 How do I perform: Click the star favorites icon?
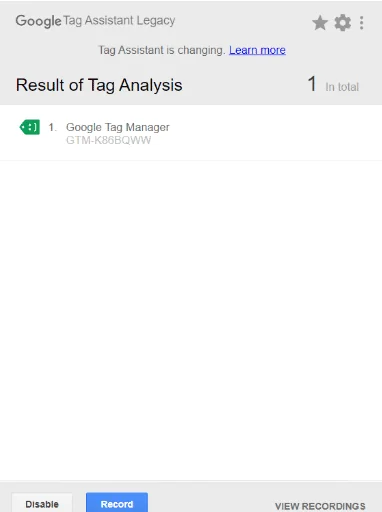pyautogui.click(x=320, y=23)
